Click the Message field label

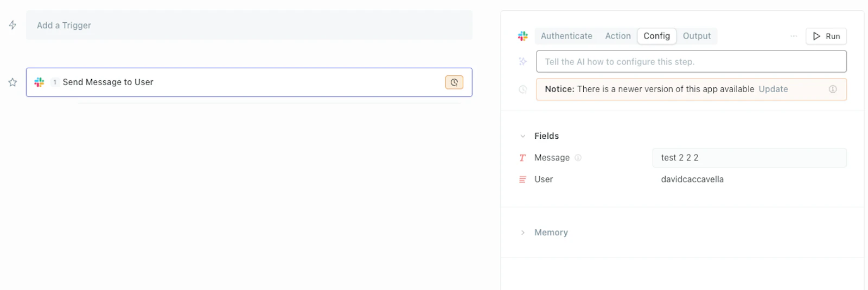coord(552,158)
